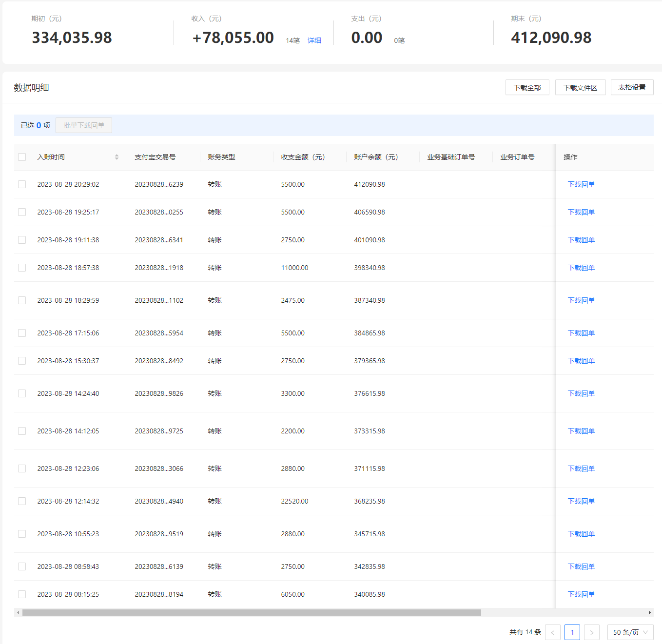The height and width of the screenshot is (644, 662).
Task: Download receipt for transaction 20230828...5954
Action: click(581, 333)
